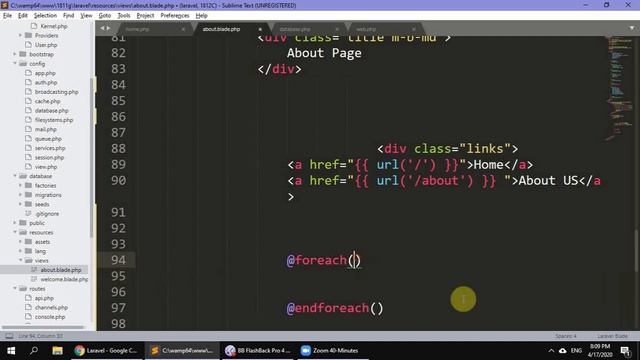
Task: Open auth.php in the sidebar
Action: 46,82
